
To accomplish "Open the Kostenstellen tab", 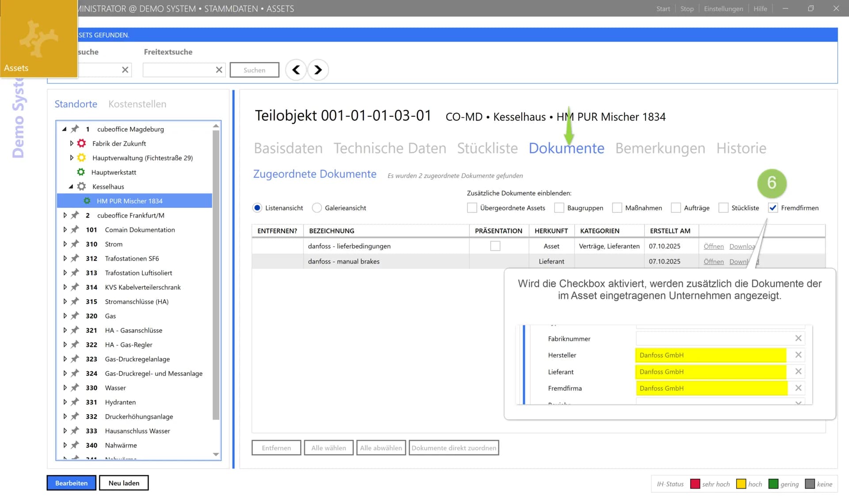I will tap(137, 104).
